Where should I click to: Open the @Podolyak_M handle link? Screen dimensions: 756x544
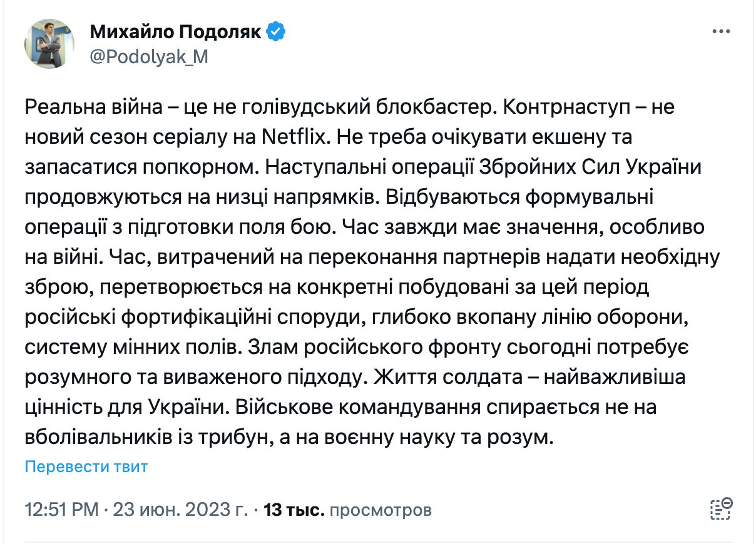[149, 57]
